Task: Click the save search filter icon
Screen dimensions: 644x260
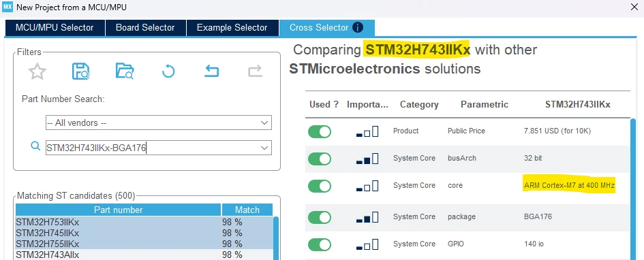Action: point(81,71)
